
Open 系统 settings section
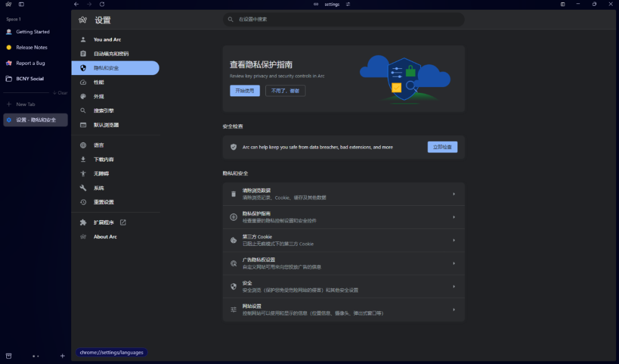click(115, 188)
